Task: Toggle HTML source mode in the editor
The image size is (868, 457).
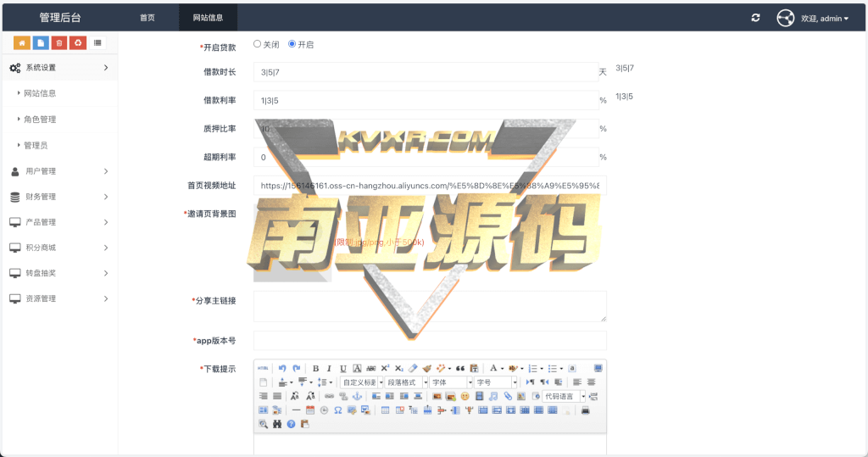Action: click(x=263, y=368)
